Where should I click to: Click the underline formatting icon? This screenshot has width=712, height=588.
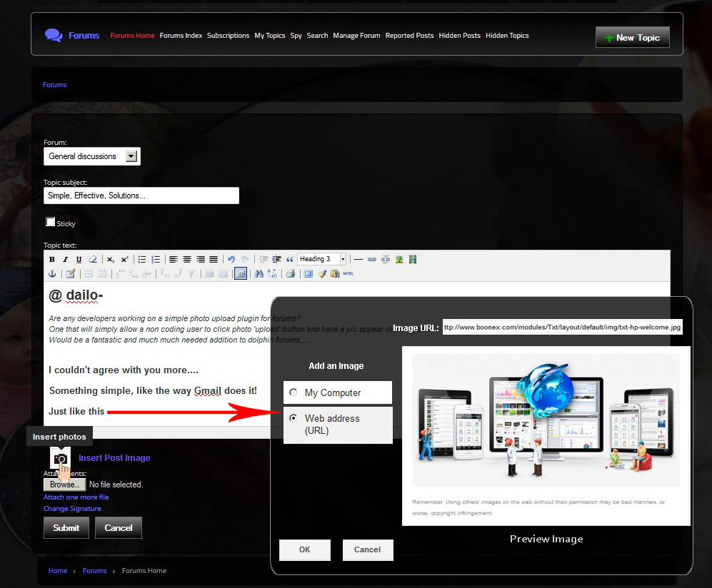[79, 259]
